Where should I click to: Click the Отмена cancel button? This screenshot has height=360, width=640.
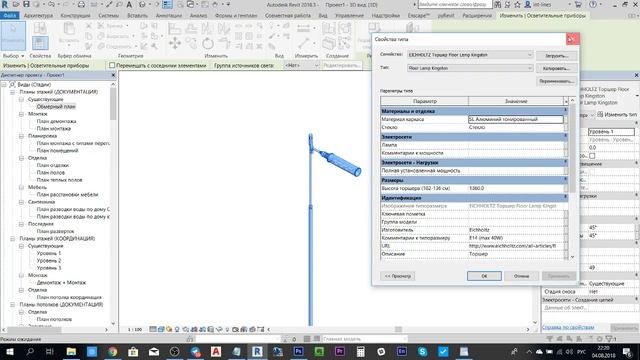click(521, 276)
